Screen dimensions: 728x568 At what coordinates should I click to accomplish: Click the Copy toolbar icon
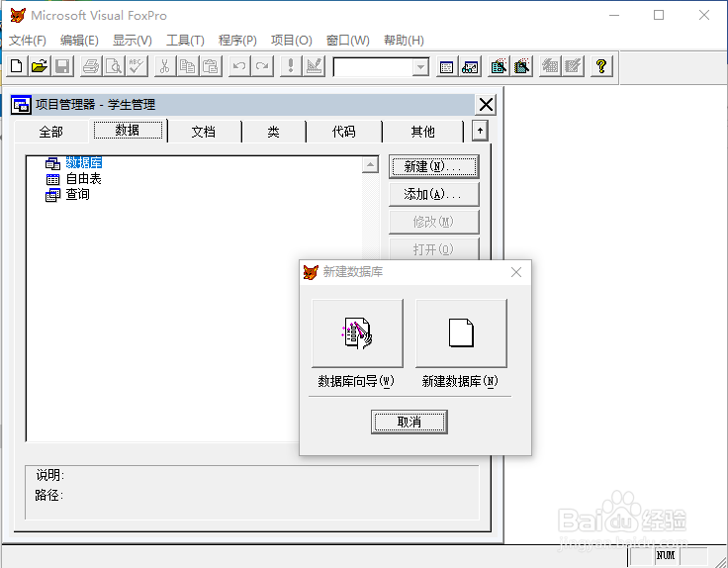point(188,66)
